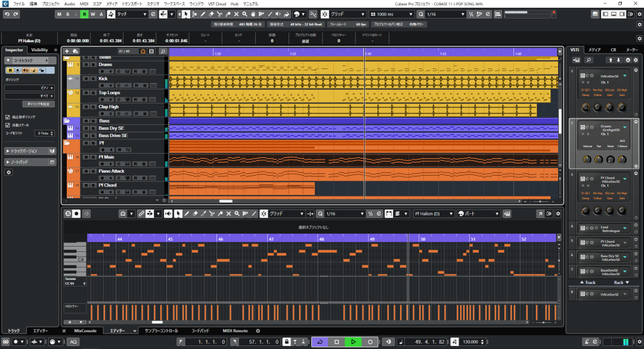Click the Rack button in the VSTi panel
Viewport: 644px width, 349px height.
(x=621, y=282)
